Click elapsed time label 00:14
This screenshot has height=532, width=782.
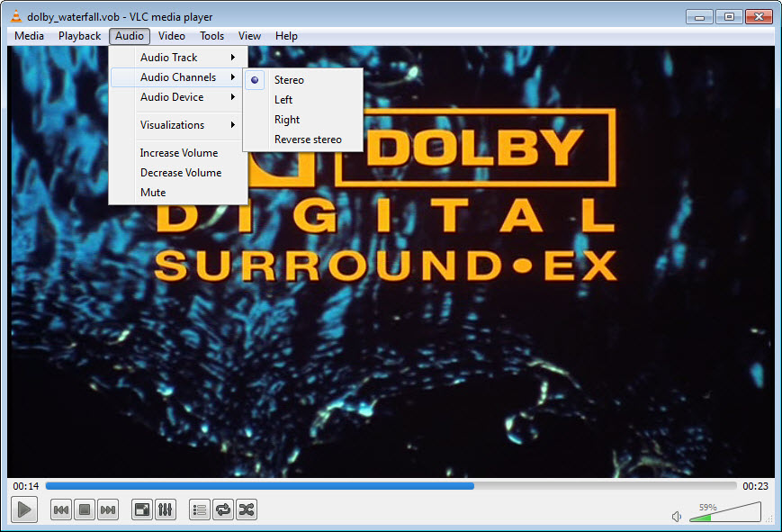pos(26,486)
